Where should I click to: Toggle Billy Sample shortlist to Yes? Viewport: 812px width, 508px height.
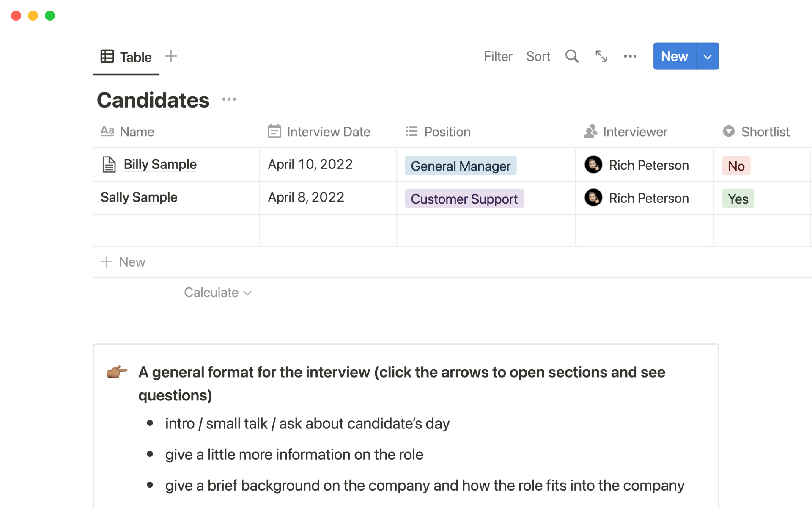[x=735, y=165]
